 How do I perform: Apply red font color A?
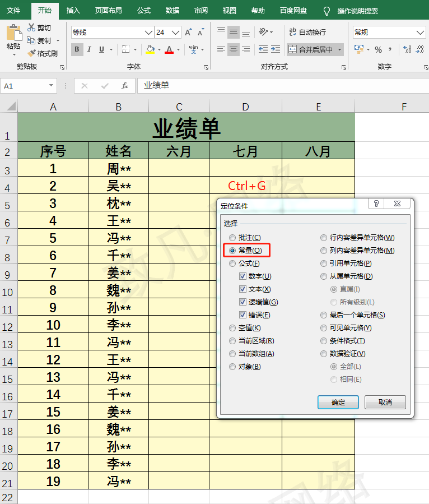coord(169,49)
